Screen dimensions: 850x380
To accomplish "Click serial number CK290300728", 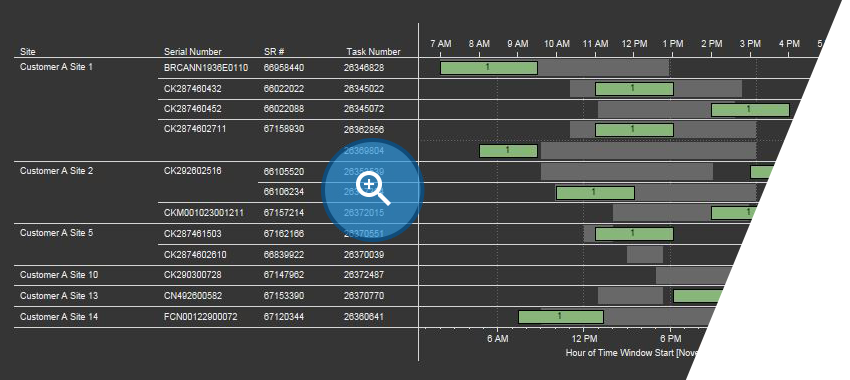I will point(192,275).
